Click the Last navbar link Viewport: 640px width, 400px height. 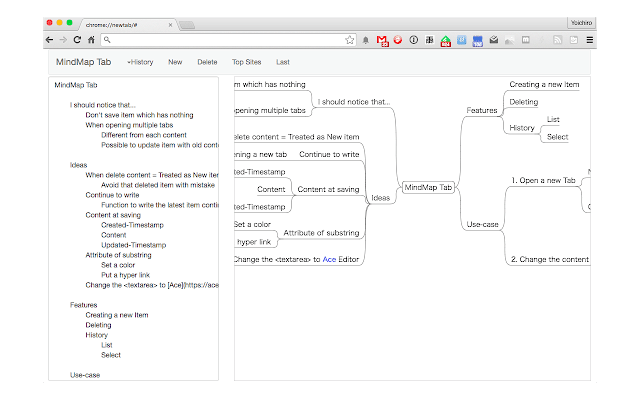(283, 62)
